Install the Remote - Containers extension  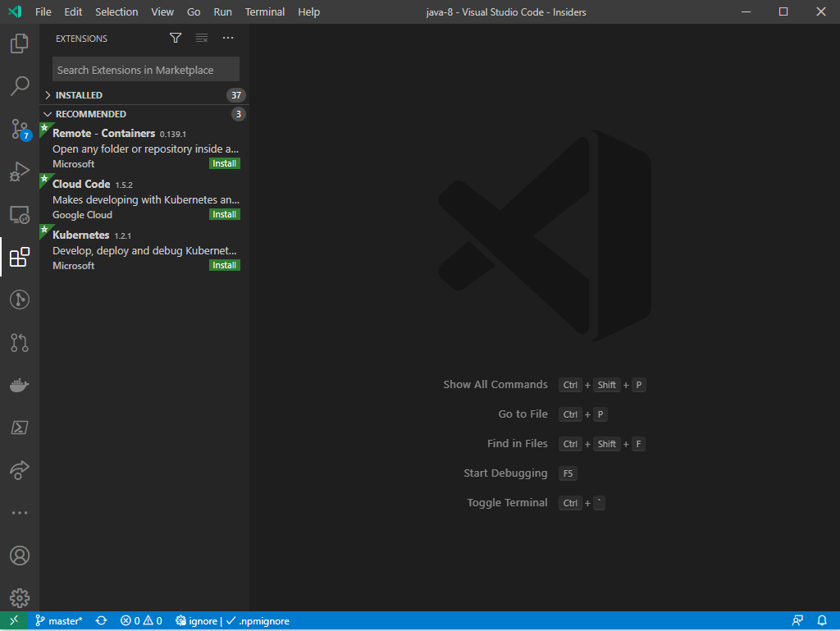pos(224,163)
